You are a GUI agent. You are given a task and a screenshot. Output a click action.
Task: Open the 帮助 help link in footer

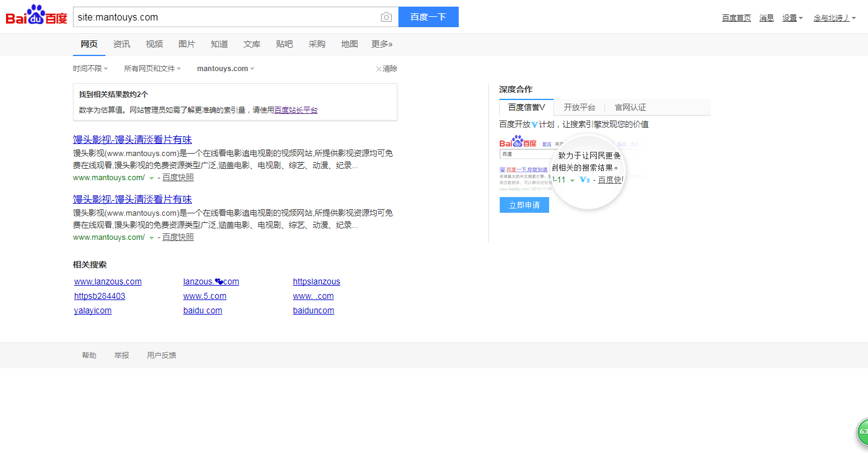tap(89, 356)
